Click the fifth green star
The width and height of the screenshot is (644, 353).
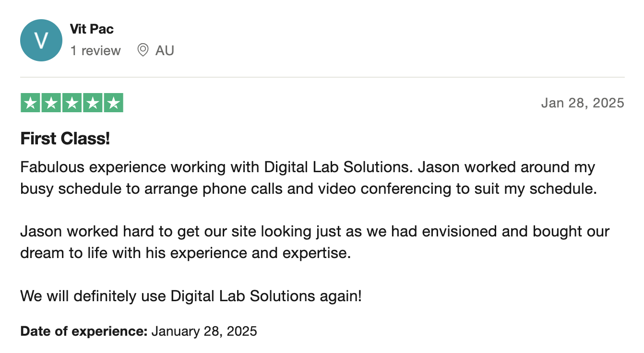click(113, 103)
